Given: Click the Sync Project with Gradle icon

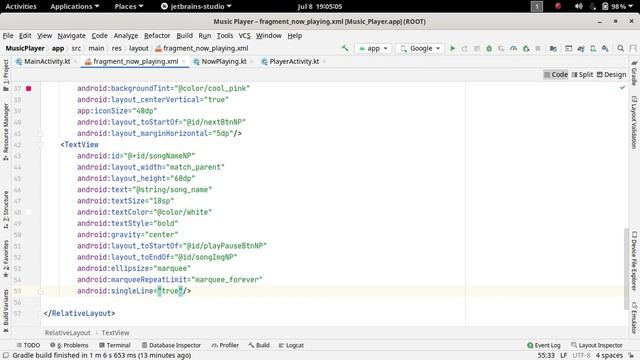Looking at the screenshot, I should tap(581, 48).
